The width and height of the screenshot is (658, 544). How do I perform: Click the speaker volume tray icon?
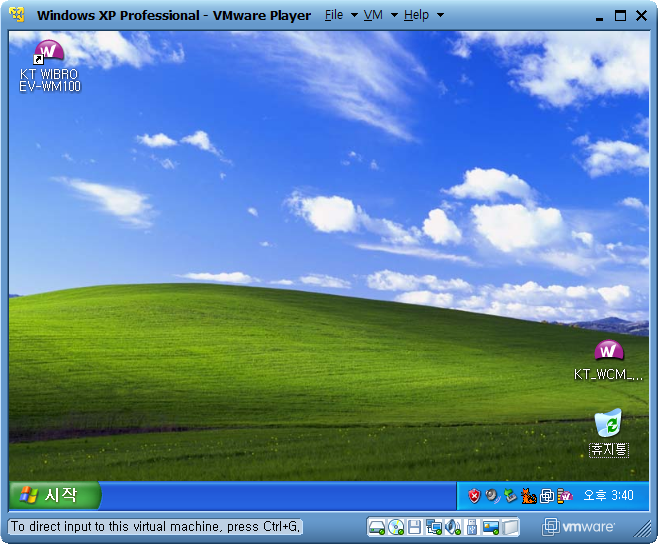pos(492,496)
